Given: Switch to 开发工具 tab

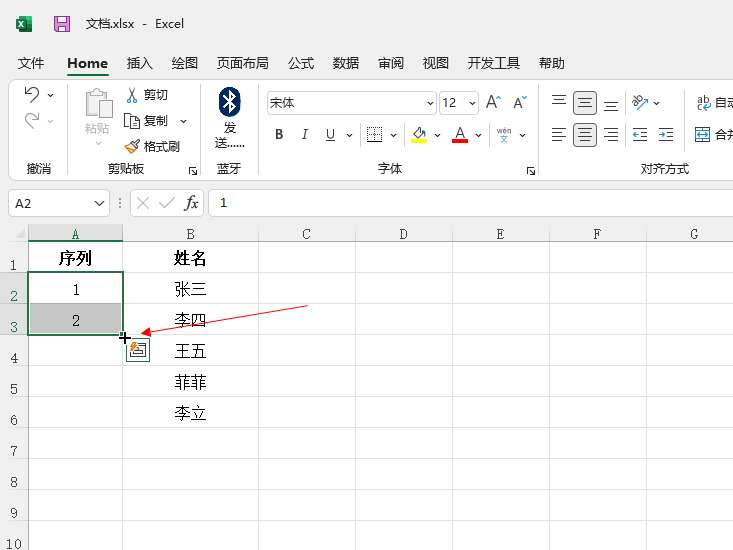Looking at the screenshot, I should click(494, 63).
